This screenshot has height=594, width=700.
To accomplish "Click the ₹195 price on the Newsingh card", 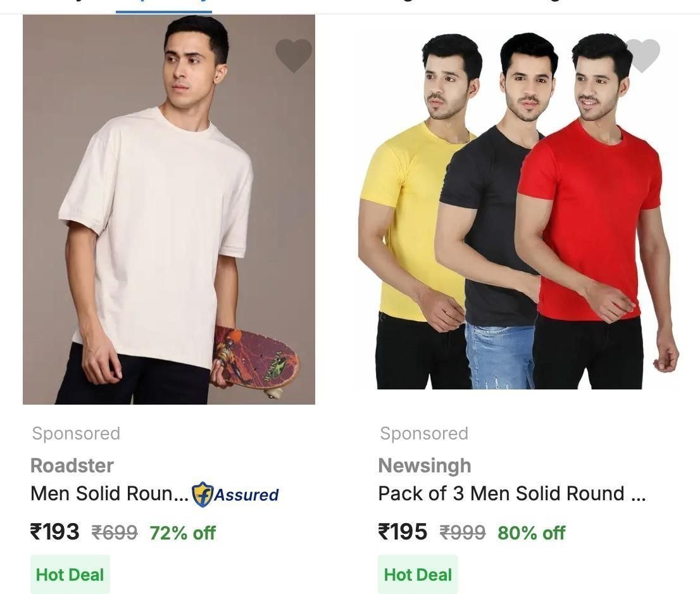I will [403, 533].
